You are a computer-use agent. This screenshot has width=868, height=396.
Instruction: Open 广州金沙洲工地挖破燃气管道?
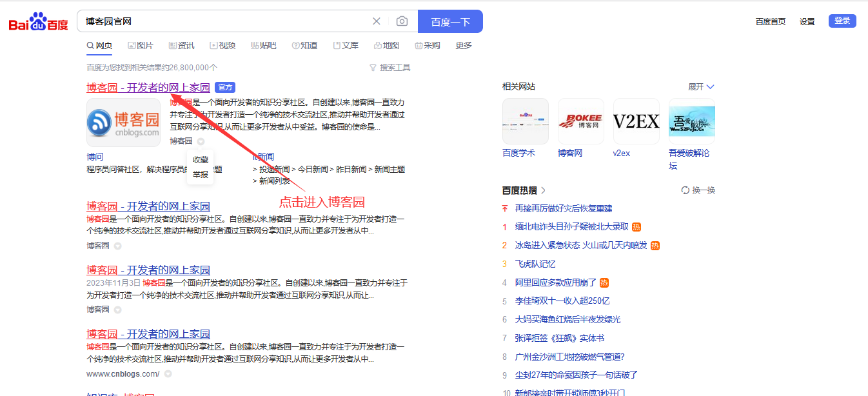(570, 357)
